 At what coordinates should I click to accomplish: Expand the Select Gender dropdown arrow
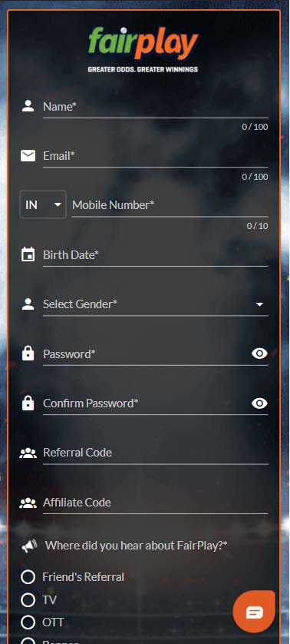[x=259, y=304]
